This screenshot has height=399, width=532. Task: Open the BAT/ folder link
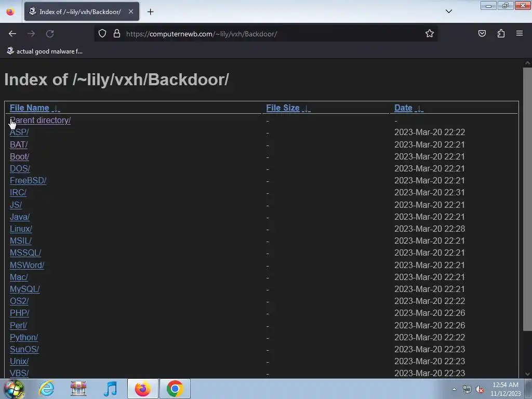tap(19, 144)
